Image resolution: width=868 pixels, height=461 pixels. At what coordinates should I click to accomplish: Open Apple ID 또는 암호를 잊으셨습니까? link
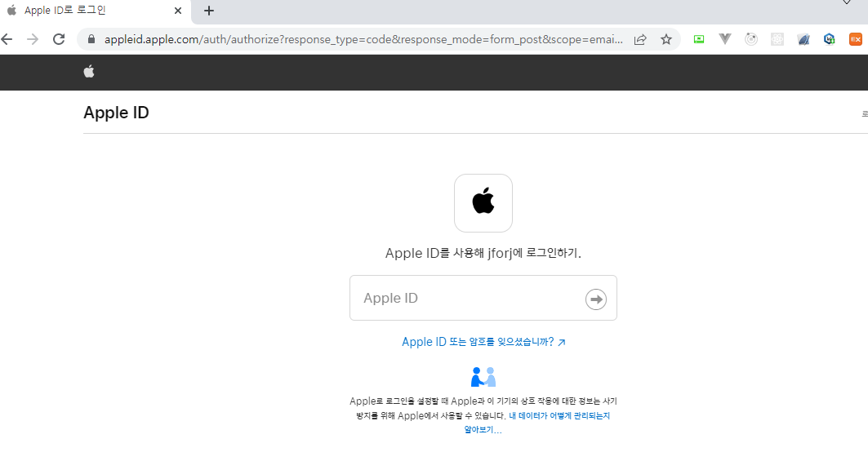(483, 342)
